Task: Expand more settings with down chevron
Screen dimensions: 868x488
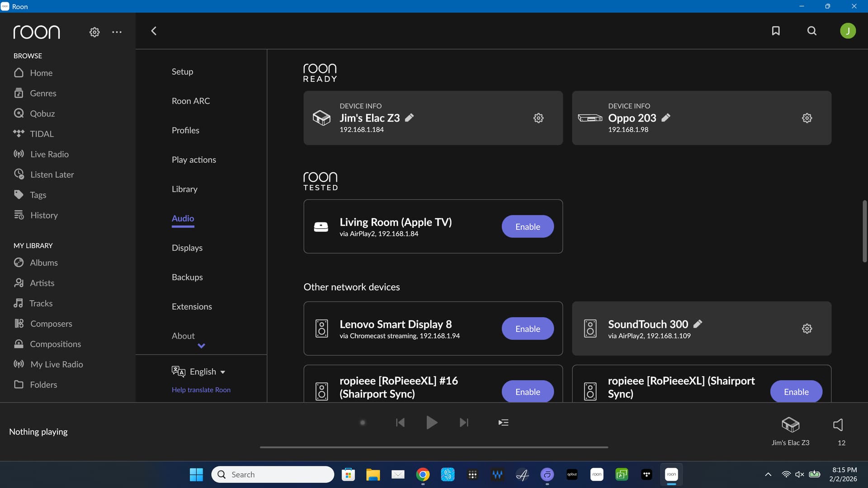Action: pos(202,346)
